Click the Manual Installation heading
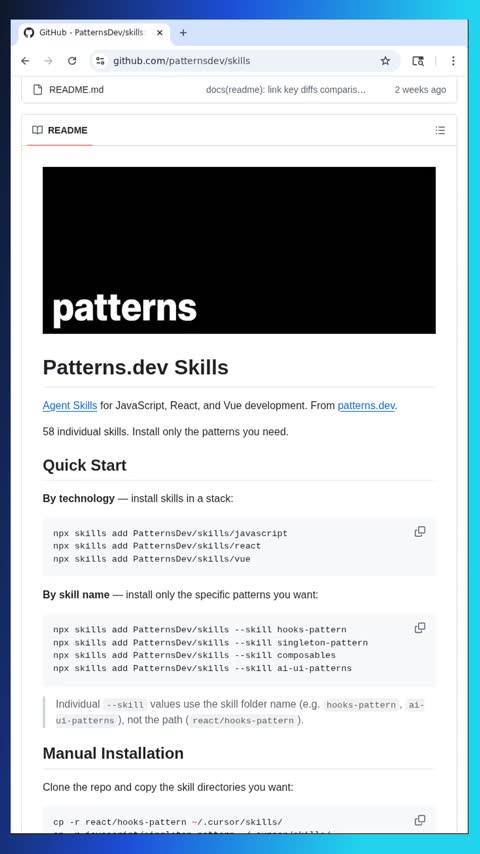 [x=113, y=753]
